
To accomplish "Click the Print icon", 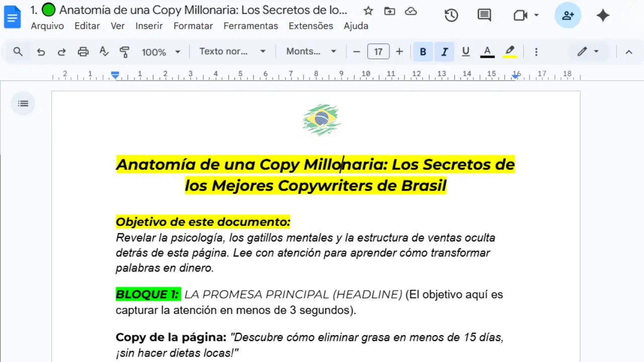I will coord(83,51).
